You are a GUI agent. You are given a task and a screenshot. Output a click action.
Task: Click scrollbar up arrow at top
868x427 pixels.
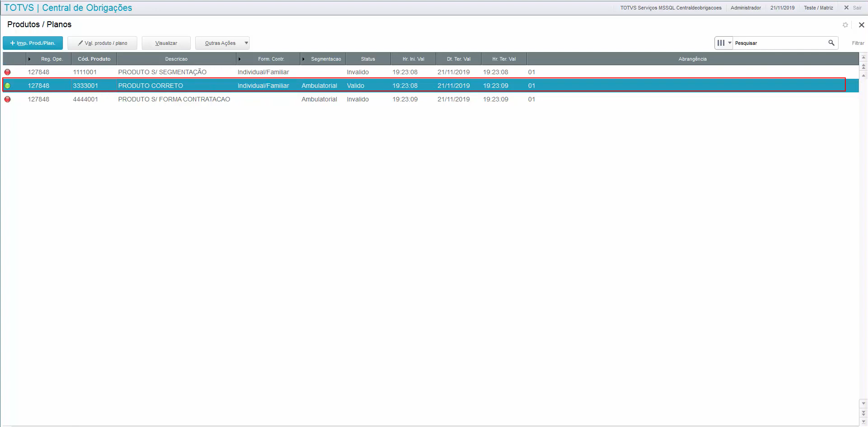[x=863, y=57]
